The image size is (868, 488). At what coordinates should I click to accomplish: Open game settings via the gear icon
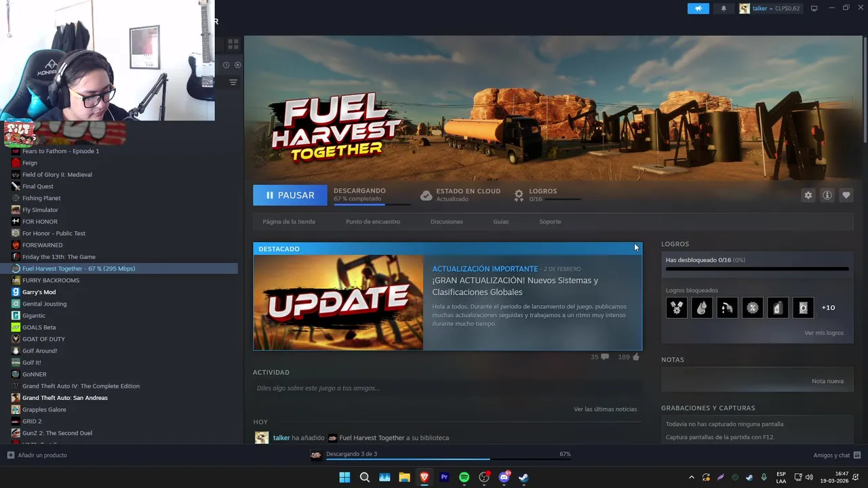(x=808, y=195)
